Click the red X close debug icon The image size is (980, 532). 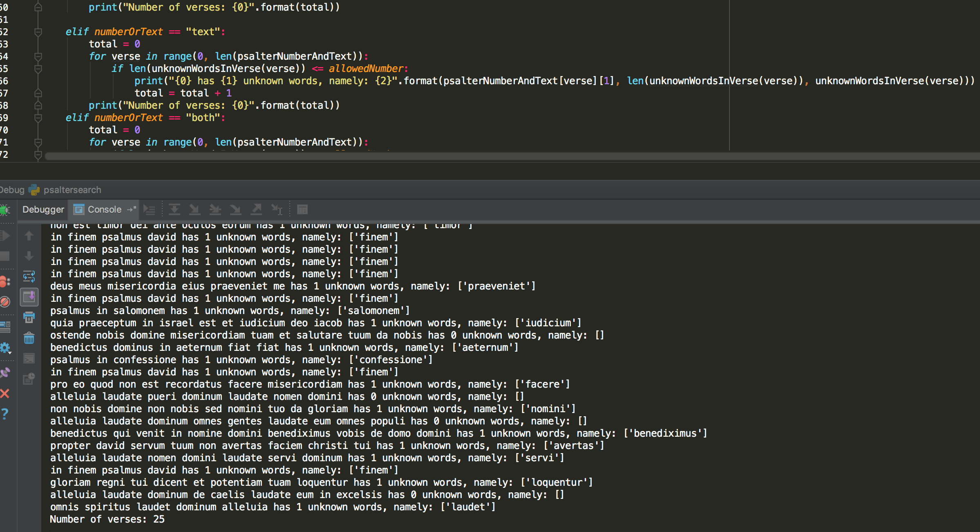click(x=5, y=393)
